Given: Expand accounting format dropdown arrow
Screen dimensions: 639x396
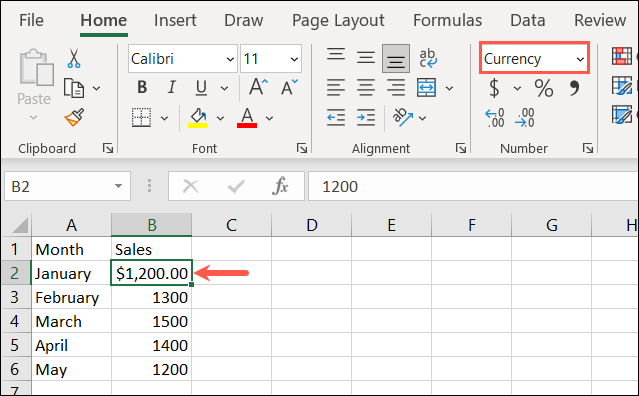Looking at the screenshot, I should tap(517, 88).
